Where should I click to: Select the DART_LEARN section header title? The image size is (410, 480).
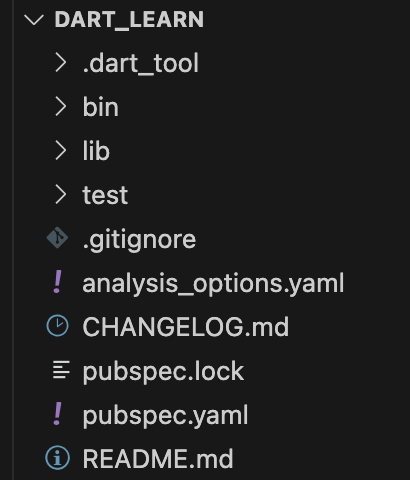pyautogui.click(x=129, y=20)
